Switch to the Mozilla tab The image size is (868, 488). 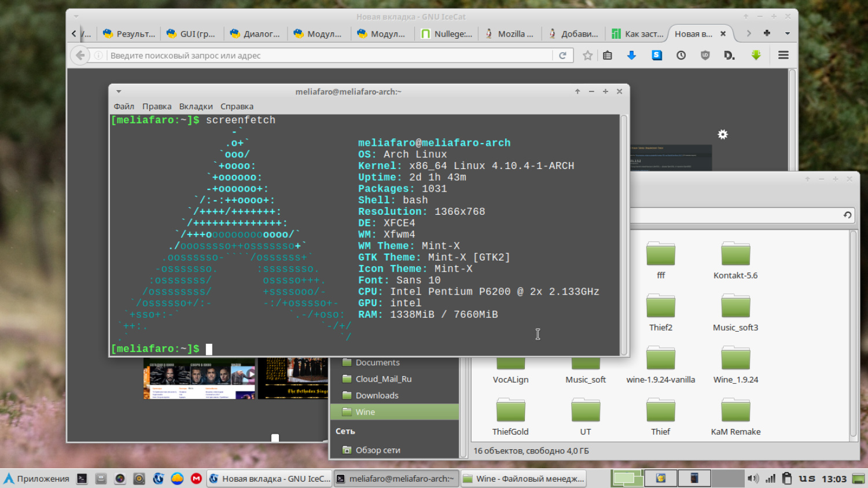pos(510,34)
